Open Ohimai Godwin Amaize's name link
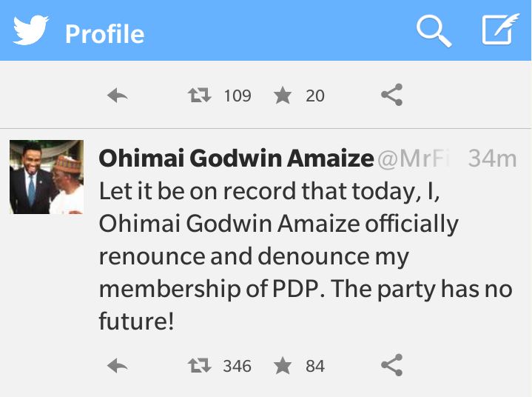 point(236,159)
